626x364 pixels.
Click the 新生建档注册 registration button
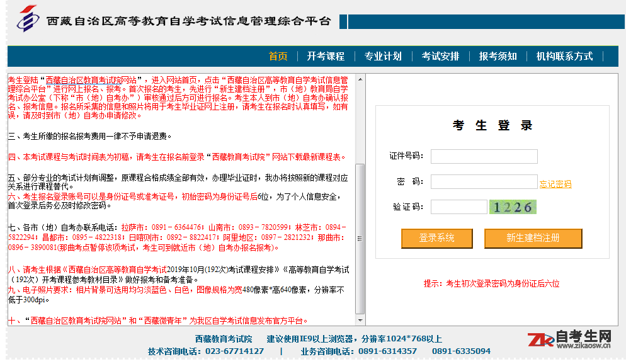click(x=533, y=239)
